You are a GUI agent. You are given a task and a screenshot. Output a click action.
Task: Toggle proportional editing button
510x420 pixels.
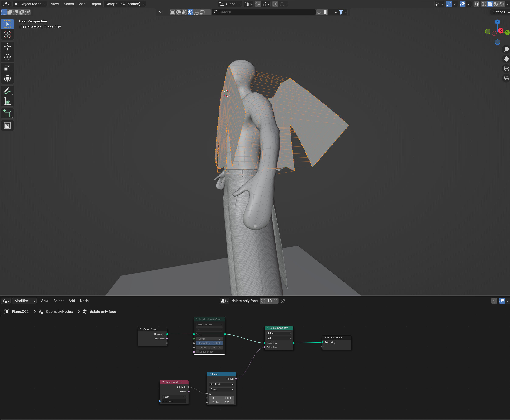point(275,4)
